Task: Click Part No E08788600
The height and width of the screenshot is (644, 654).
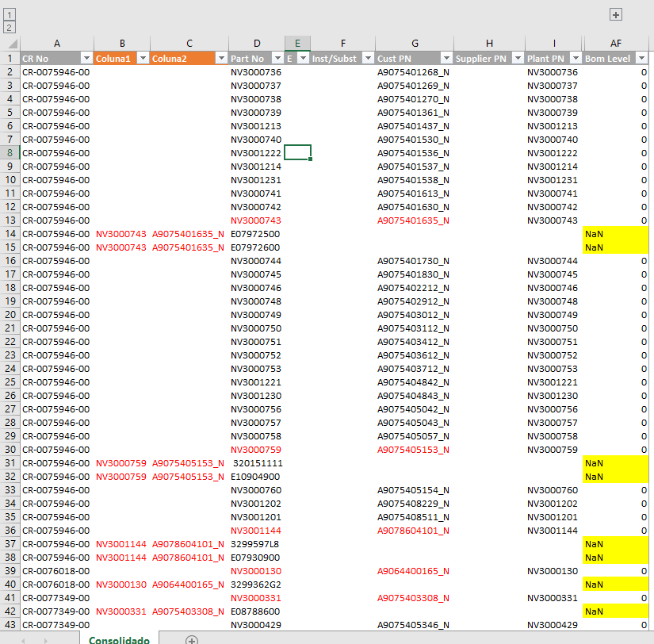Action: pyautogui.click(x=255, y=611)
